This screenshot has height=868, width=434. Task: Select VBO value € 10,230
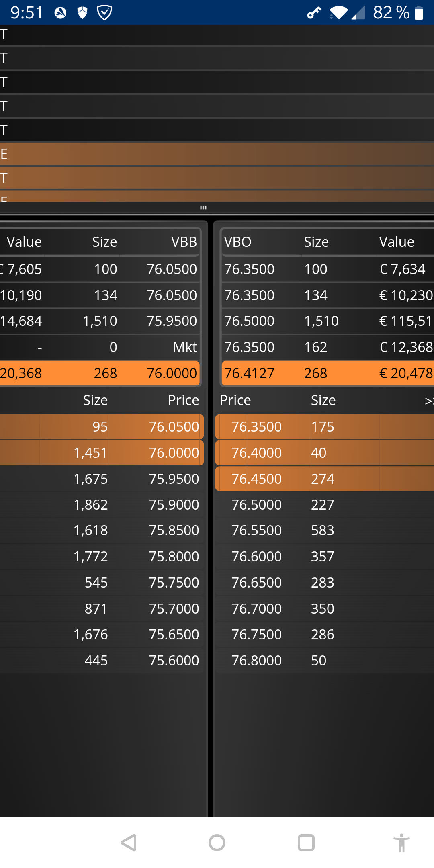406,295
